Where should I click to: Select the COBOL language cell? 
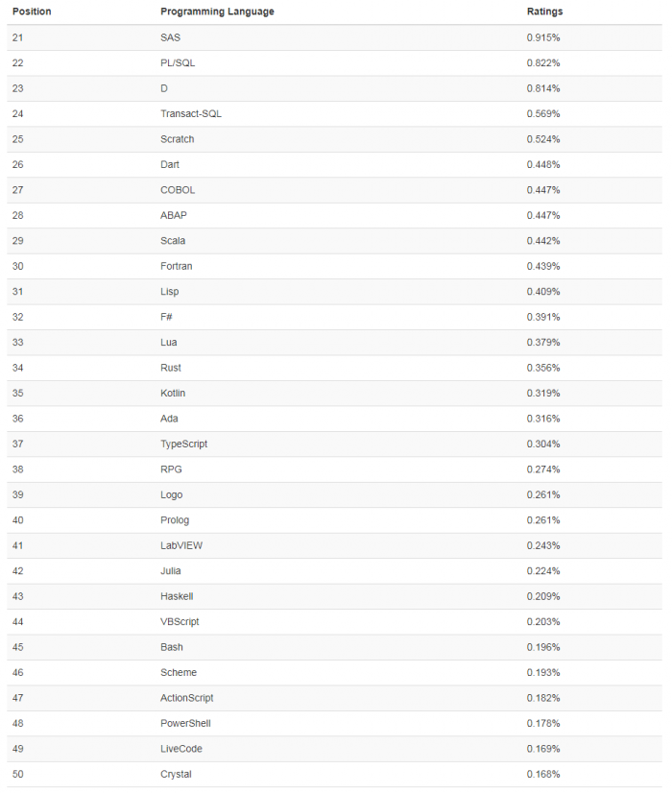[x=178, y=190]
